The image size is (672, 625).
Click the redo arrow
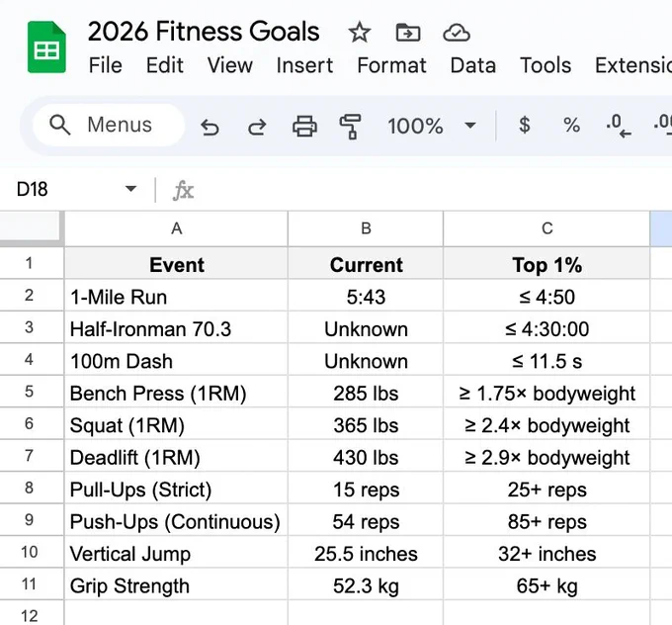(x=257, y=127)
